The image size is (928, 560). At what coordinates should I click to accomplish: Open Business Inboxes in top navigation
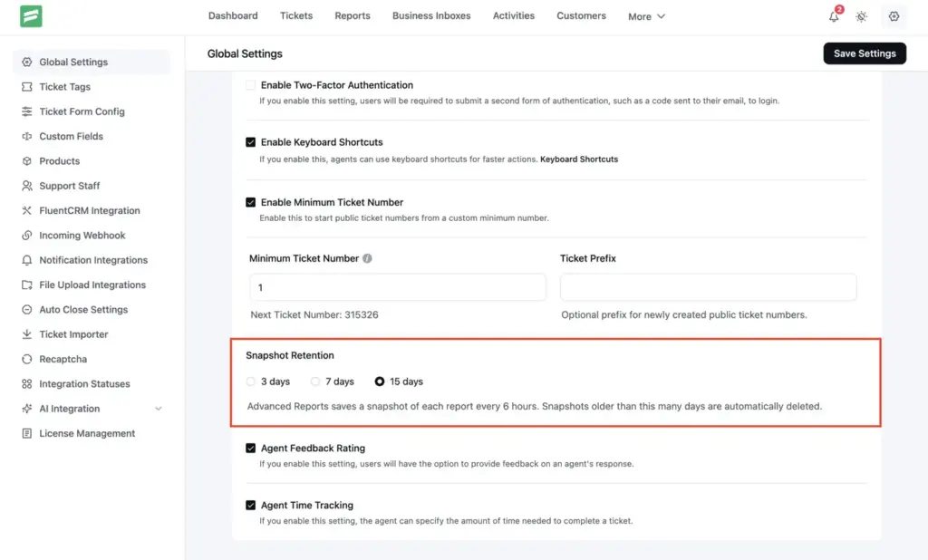coord(431,16)
